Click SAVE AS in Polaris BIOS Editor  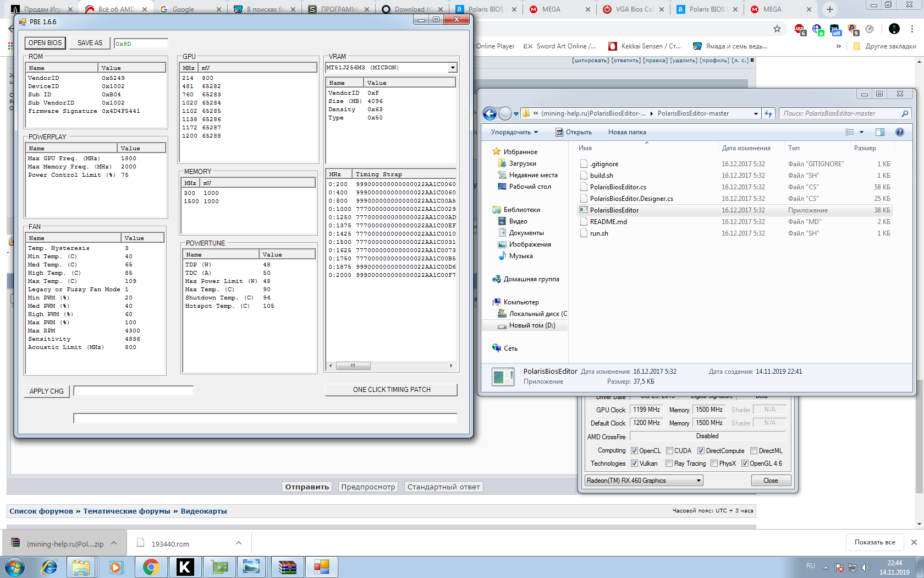tap(90, 43)
